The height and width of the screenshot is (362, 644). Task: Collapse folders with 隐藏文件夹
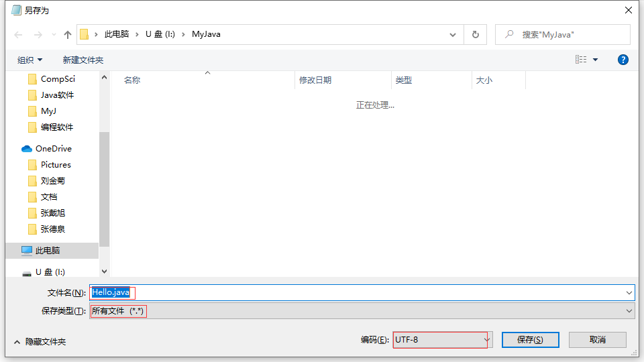tap(40, 342)
